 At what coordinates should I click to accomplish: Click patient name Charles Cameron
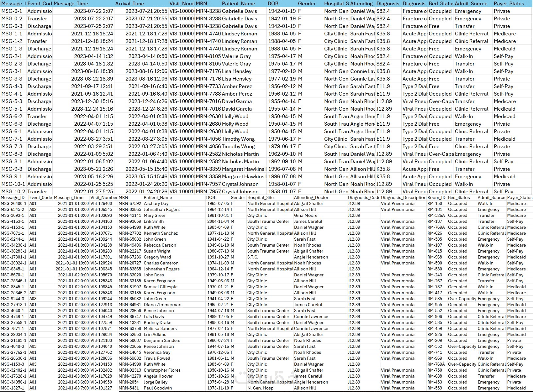click(x=161, y=263)
